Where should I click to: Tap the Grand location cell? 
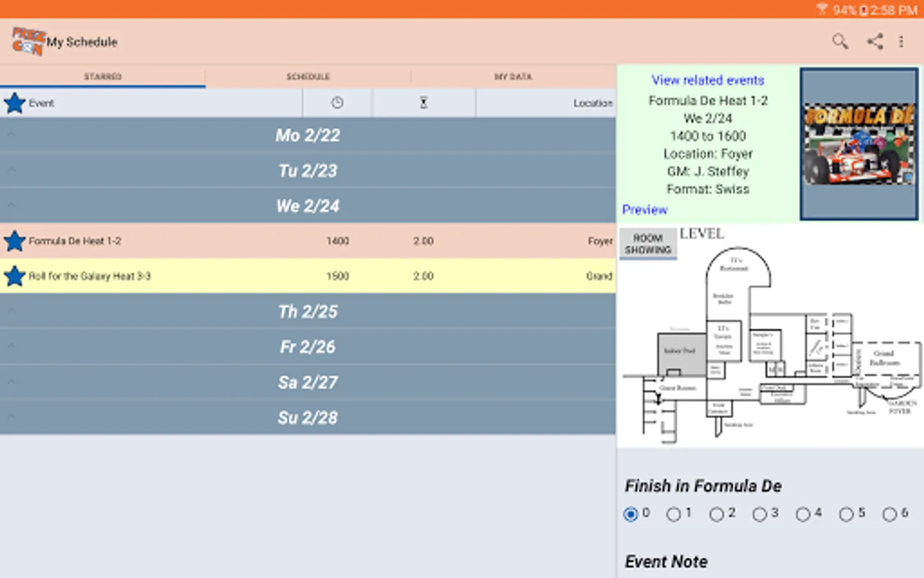tap(599, 276)
